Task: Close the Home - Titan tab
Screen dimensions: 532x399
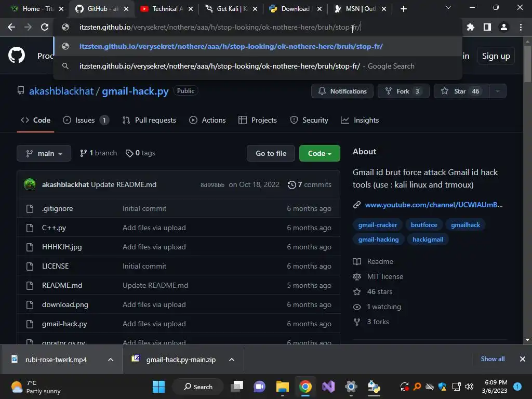Action: [x=61, y=9]
